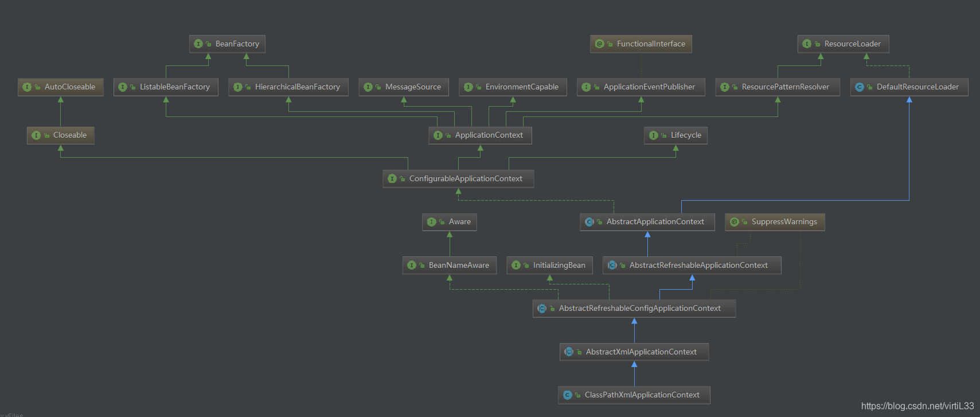Select the SuppressWarnings label

coord(784,222)
